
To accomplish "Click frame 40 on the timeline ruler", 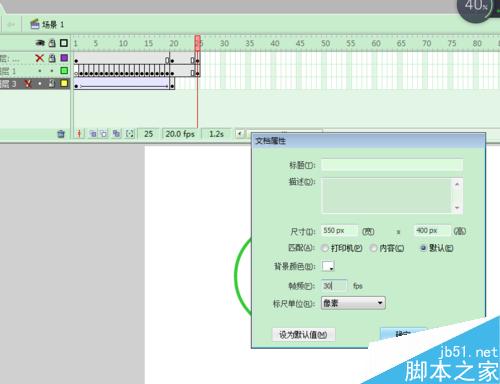I will pyautogui.click(x=275, y=43).
